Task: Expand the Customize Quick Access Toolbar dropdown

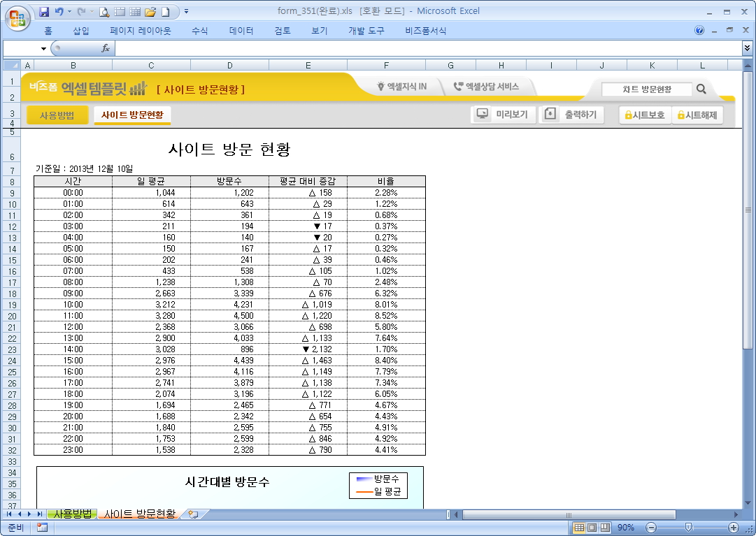Action: pos(187,12)
